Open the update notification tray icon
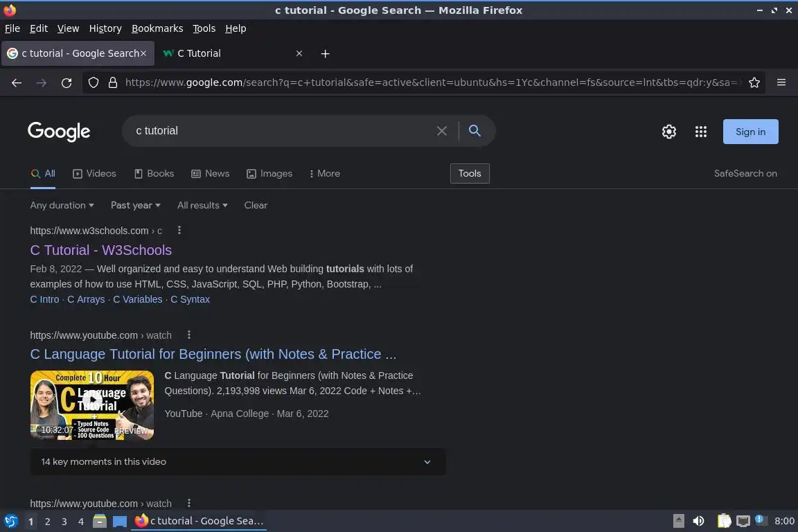The height and width of the screenshot is (532, 798). click(x=761, y=520)
